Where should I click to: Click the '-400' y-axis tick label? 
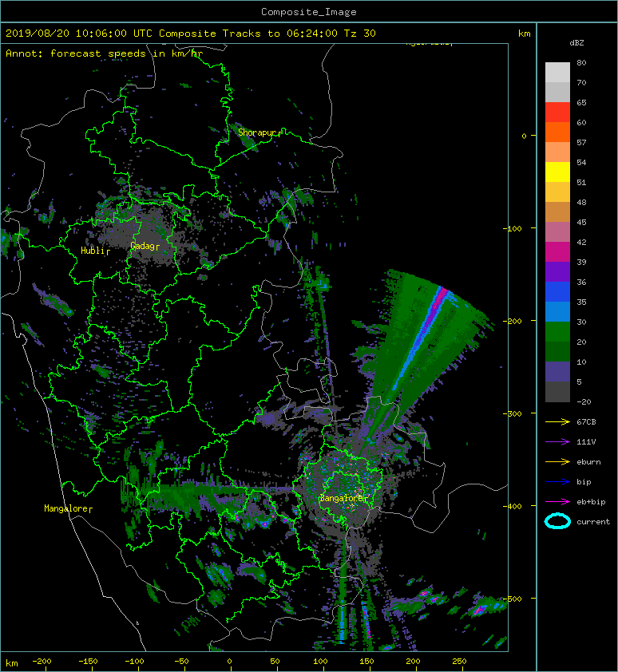tap(512, 506)
